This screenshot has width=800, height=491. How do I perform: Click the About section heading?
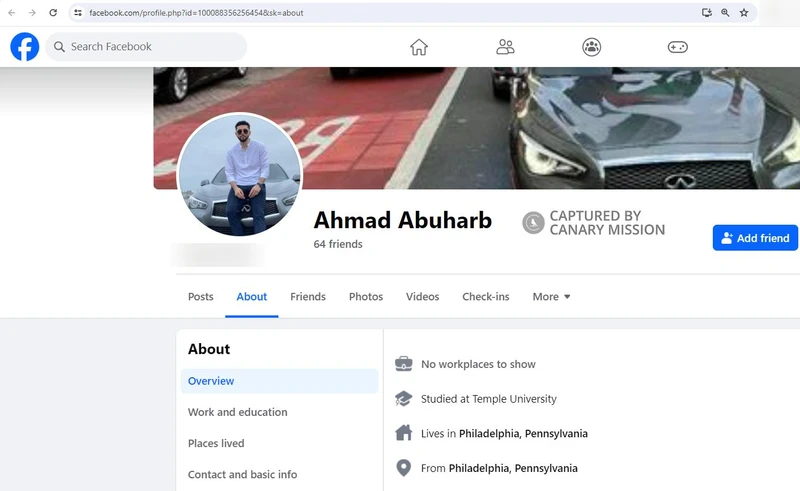tap(209, 349)
